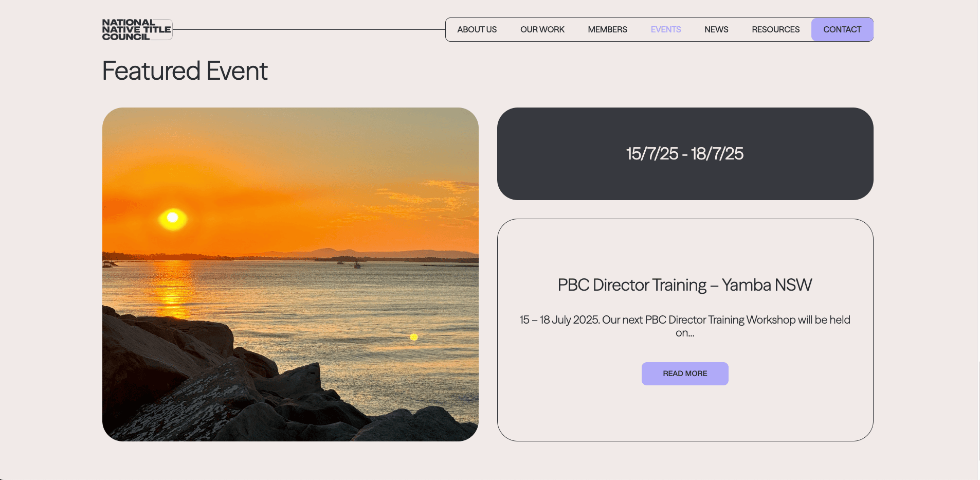Open the PBC Director Training – Yamba NSW title
Viewport: 980px width, 480px height.
point(685,285)
